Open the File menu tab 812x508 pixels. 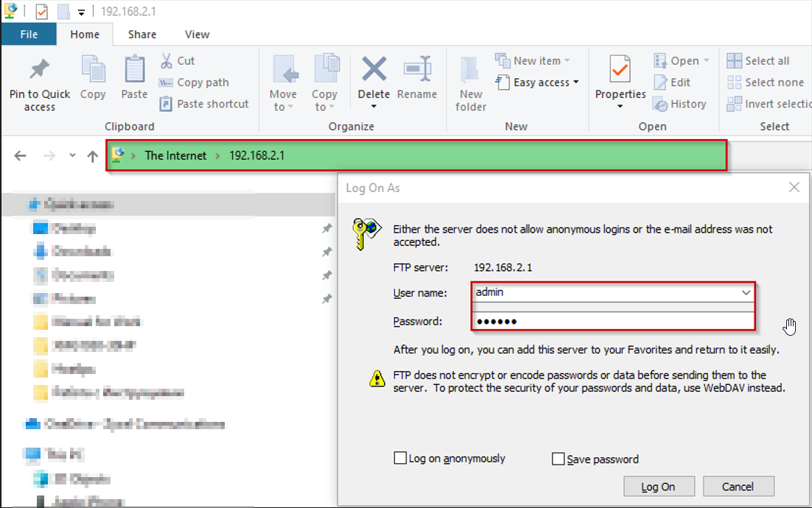[29, 35]
